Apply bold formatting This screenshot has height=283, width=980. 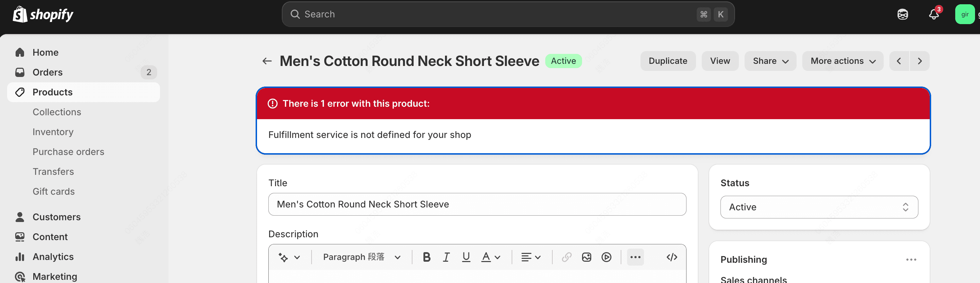(x=427, y=257)
